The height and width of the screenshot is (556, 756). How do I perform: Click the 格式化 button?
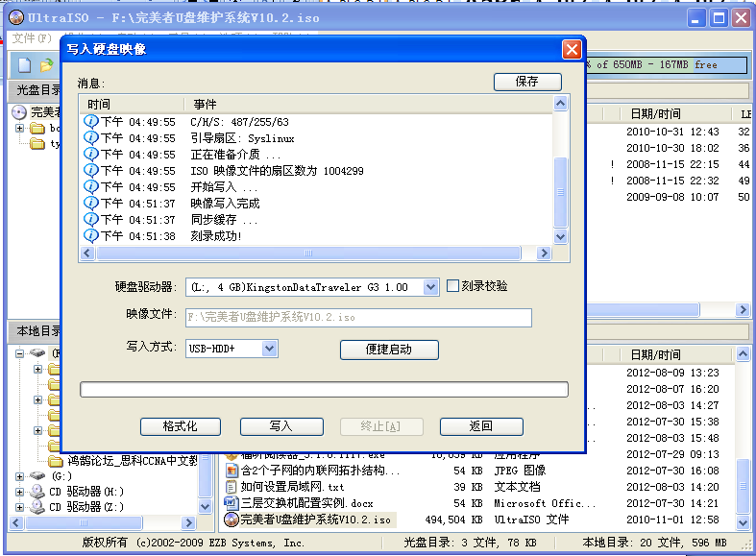click(181, 426)
